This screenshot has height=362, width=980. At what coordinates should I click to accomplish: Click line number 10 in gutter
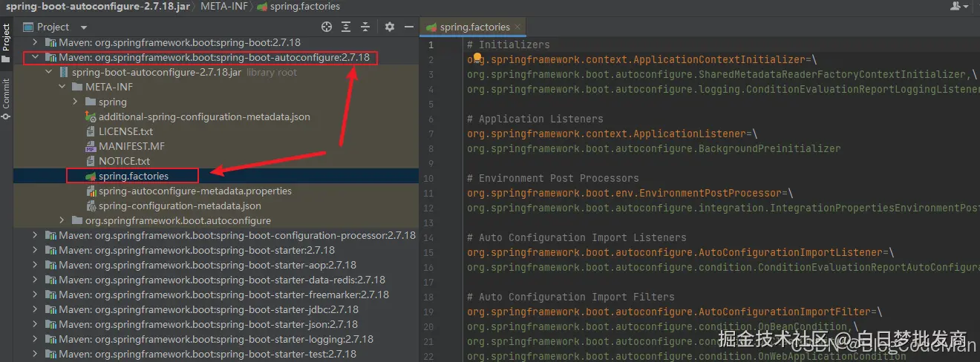[x=428, y=178]
